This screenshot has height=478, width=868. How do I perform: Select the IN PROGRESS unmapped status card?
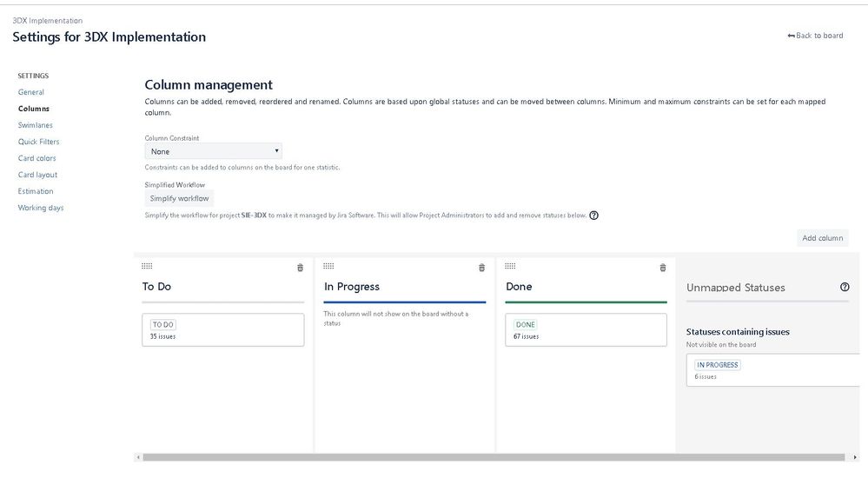tap(772, 370)
